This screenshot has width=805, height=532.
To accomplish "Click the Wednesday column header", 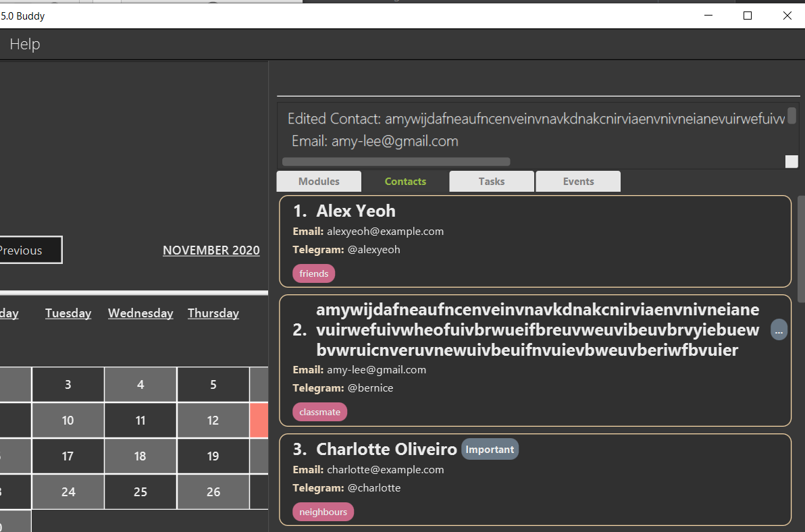I will (140, 313).
